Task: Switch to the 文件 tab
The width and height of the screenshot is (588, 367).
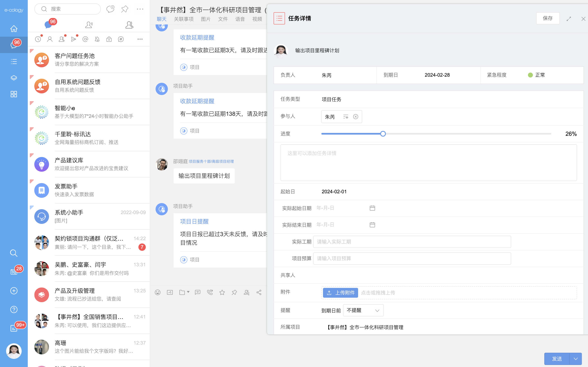Action: [x=223, y=19]
